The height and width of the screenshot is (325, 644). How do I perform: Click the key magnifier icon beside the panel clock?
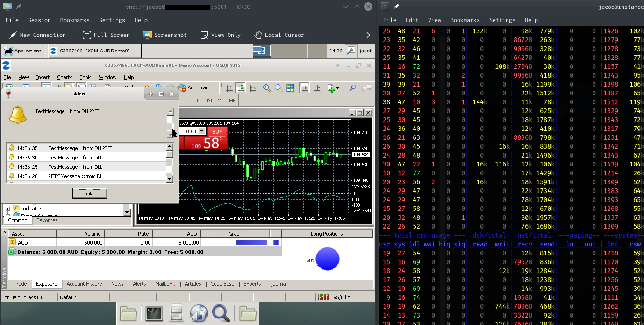pos(351,51)
